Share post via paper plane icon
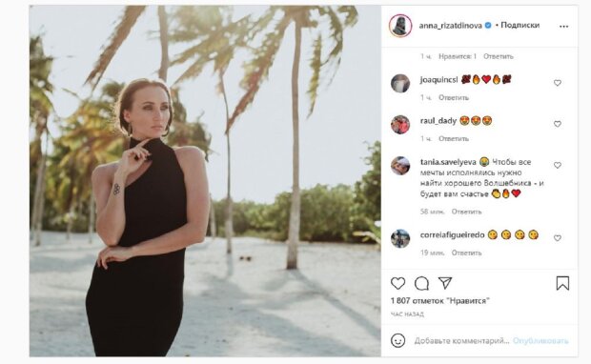The width and height of the screenshot is (591, 364). tap(445, 283)
